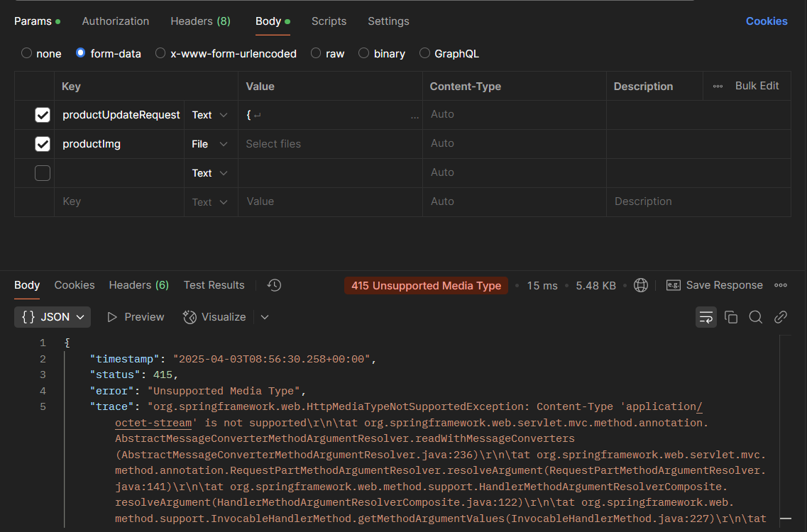807x532 pixels.
Task: Switch to the Scripts tab
Action: (x=329, y=21)
